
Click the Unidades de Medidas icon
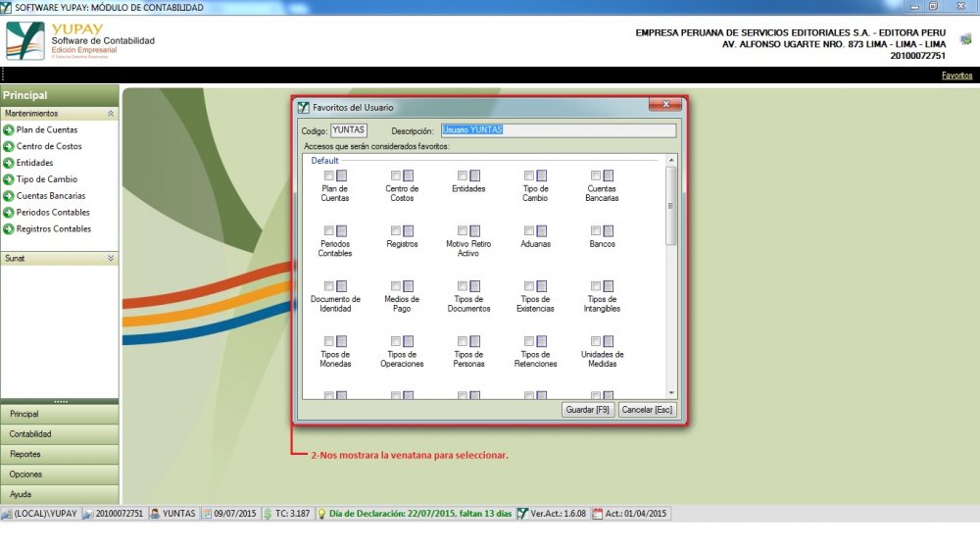point(609,341)
